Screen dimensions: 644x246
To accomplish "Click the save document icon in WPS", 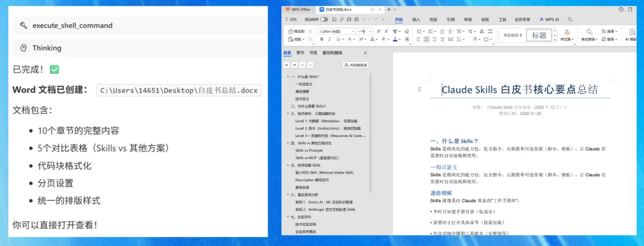I will point(334,19).
